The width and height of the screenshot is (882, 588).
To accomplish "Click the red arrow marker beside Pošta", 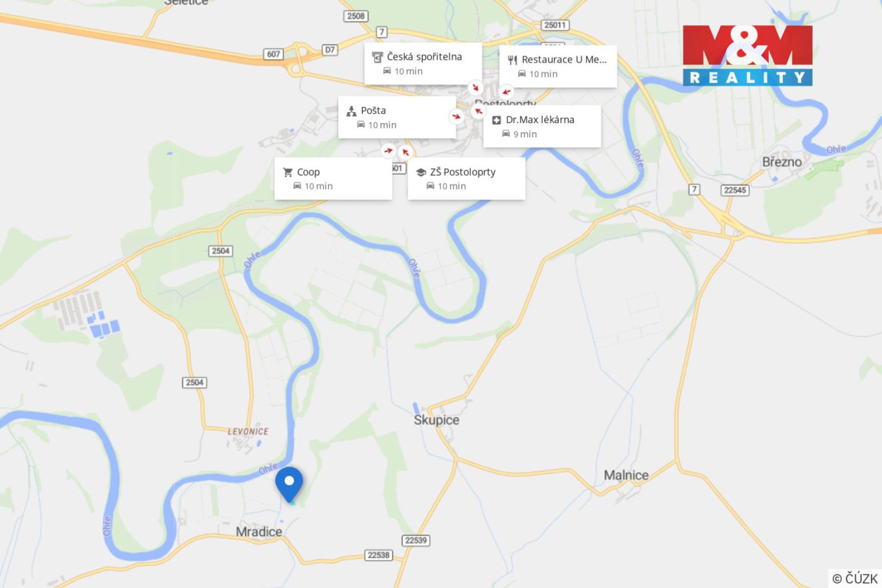I will tap(456, 116).
